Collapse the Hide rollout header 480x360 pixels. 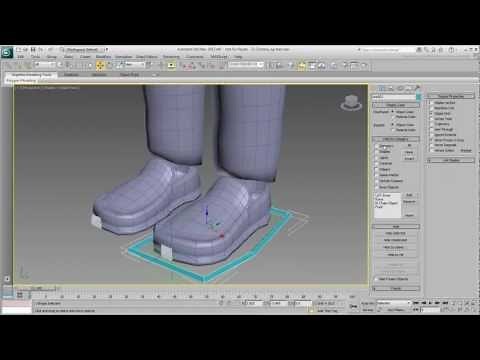click(x=396, y=227)
